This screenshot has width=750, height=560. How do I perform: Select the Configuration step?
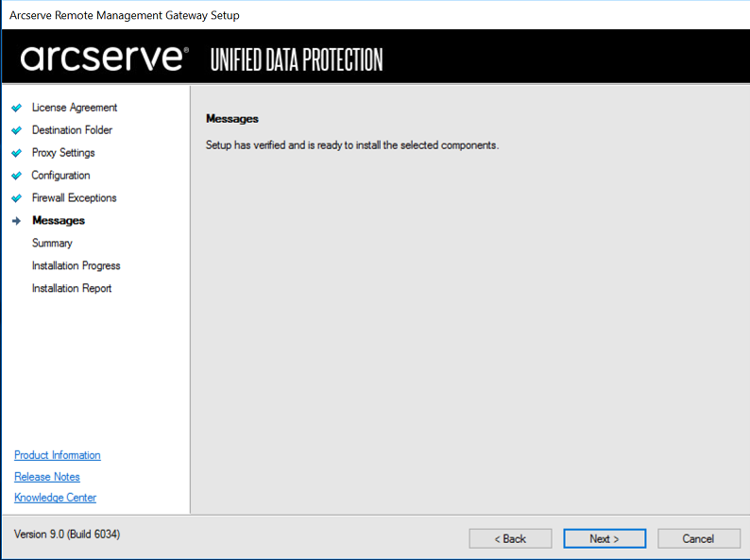click(x=60, y=175)
